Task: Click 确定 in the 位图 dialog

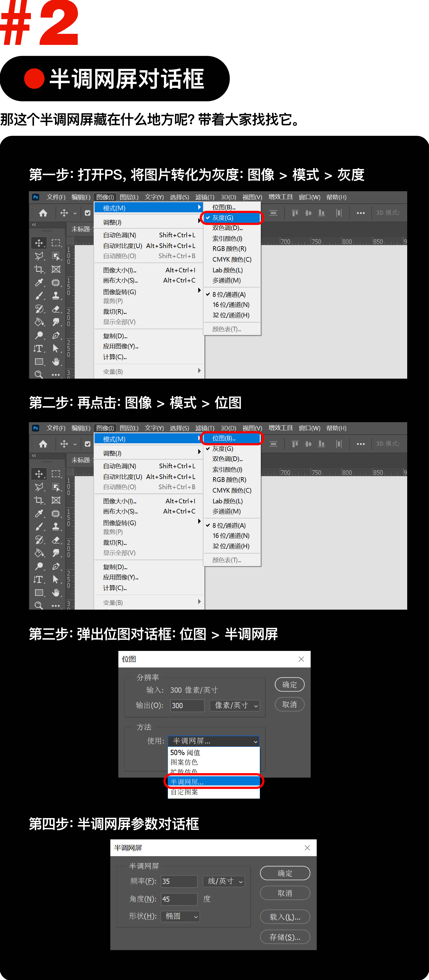Action: [x=290, y=685]
